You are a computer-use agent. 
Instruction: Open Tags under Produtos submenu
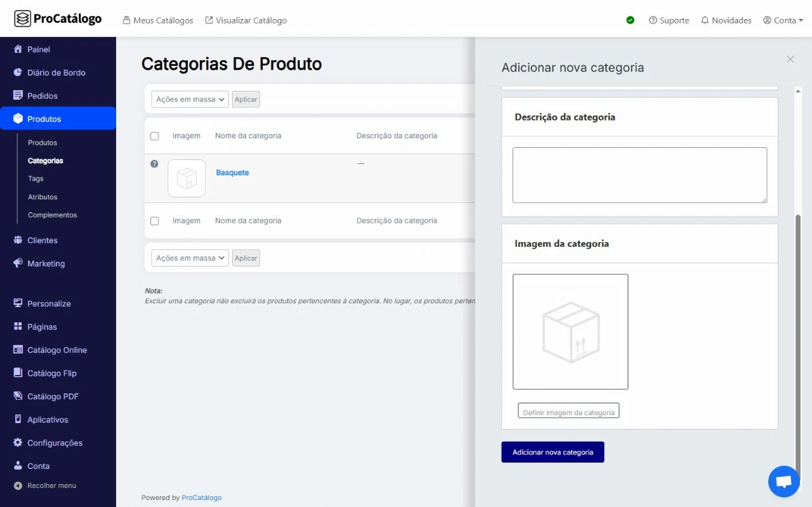tap(36, 179)
